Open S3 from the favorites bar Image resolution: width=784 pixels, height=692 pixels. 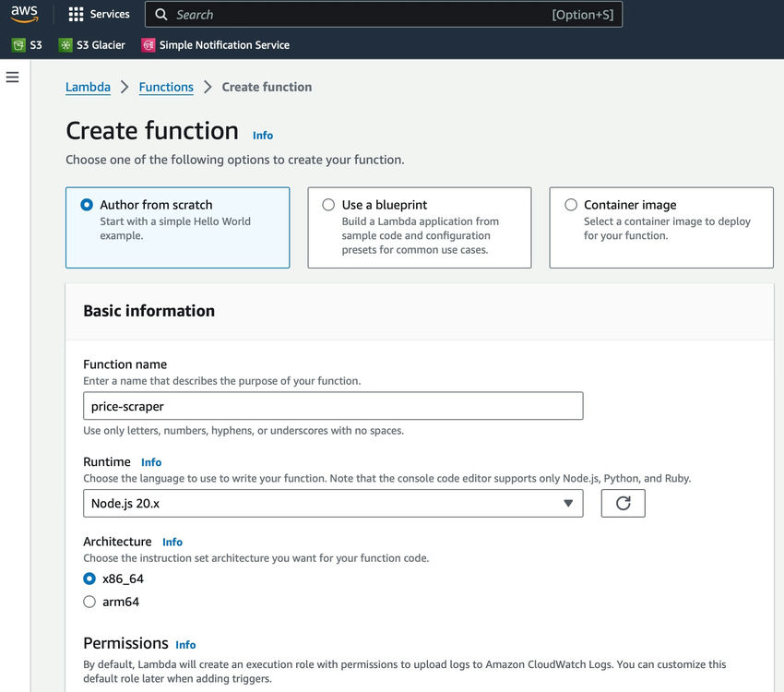28,43
